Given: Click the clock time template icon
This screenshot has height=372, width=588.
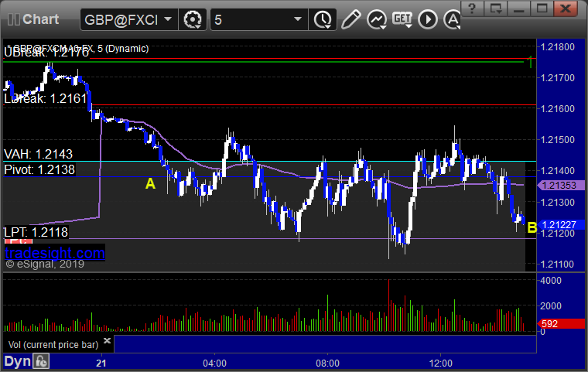Looking at the screenshot, I should point(323,19).
